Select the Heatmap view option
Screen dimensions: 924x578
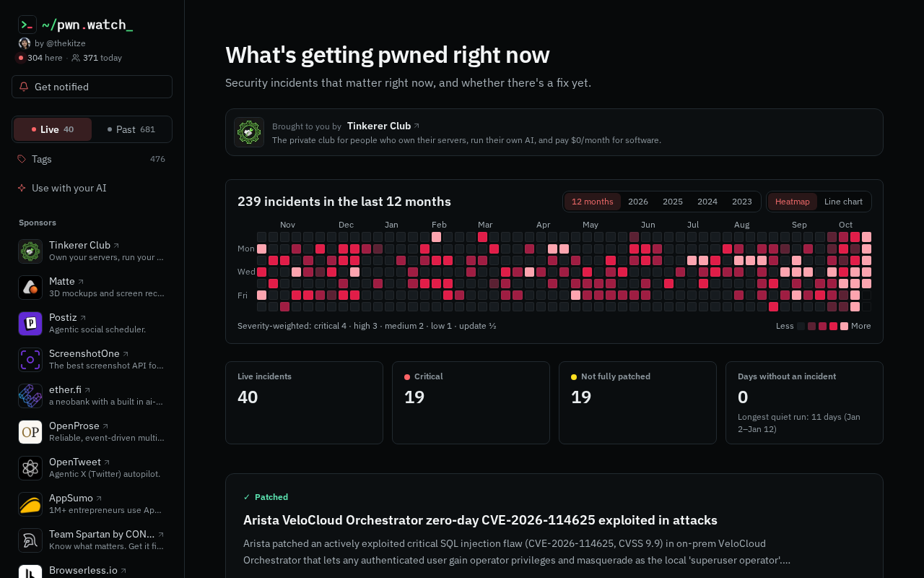[x=793, y=202]
